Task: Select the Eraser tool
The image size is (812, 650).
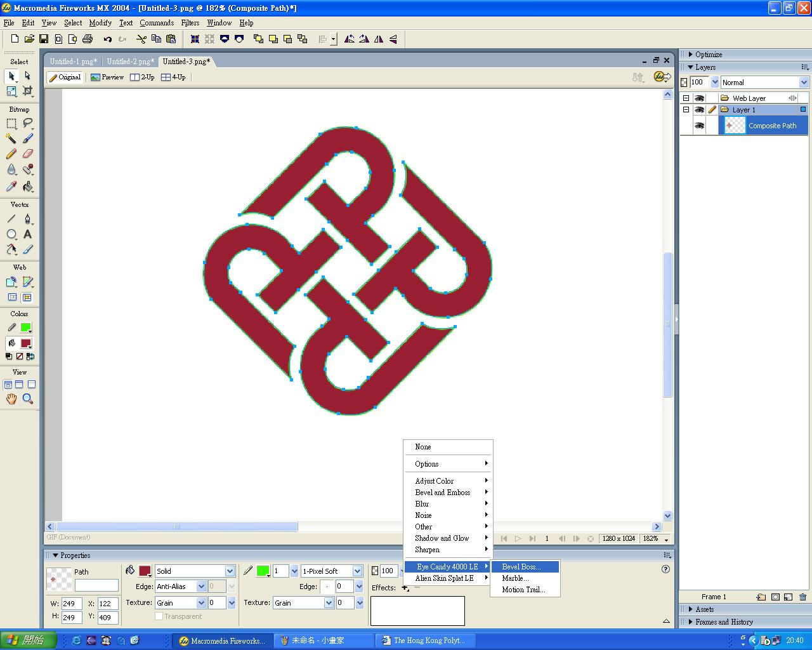Action: click(x=27, y=154)
